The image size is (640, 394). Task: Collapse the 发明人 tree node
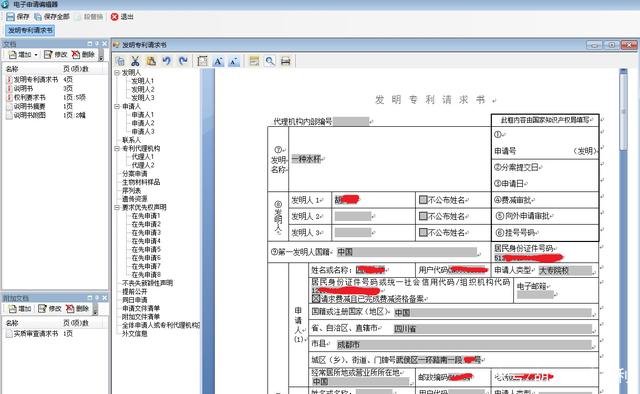117,73
